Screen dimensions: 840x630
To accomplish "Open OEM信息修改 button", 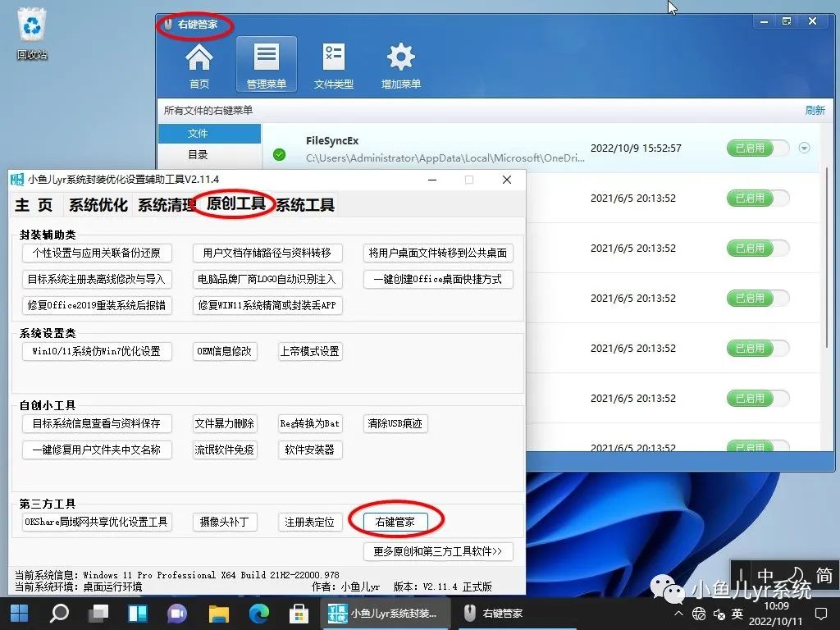I will [225, 351].
